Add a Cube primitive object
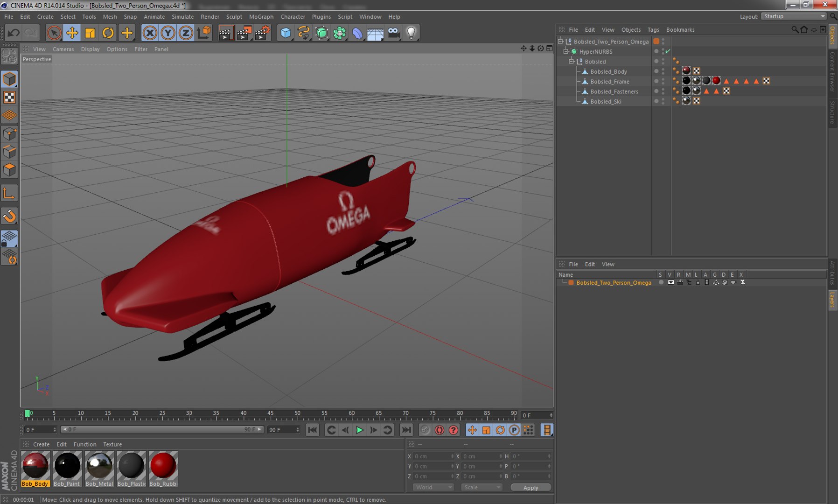The height and width of the screenshot is (504, 838). [286, 33]
